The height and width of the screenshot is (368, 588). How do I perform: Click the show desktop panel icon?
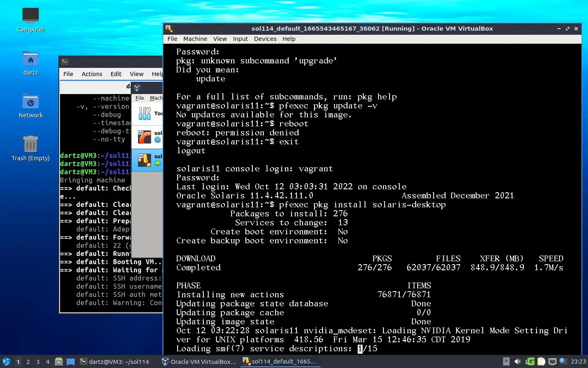(71, 361)
